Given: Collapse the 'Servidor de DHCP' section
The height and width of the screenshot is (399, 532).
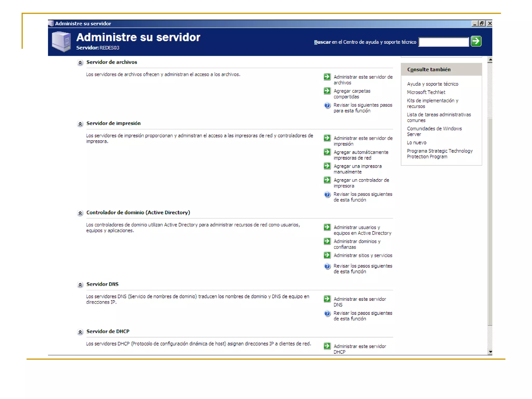Looking at the screenshot, I should (80, 332).
